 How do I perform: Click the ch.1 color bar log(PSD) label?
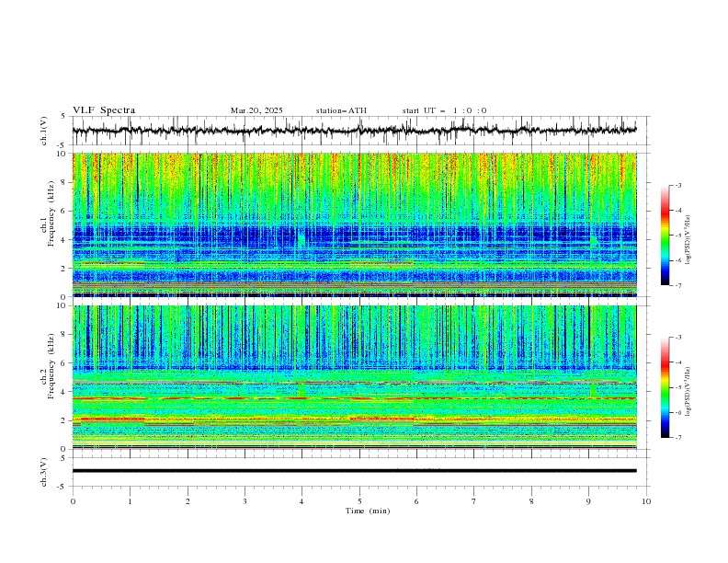pos(688,239)
